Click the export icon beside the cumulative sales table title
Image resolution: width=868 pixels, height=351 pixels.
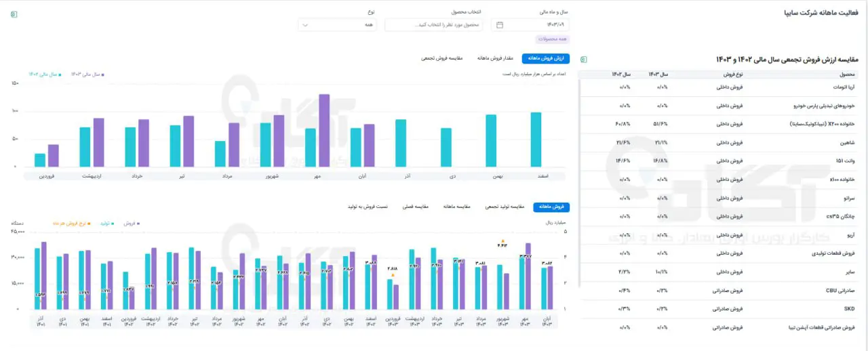584,59
